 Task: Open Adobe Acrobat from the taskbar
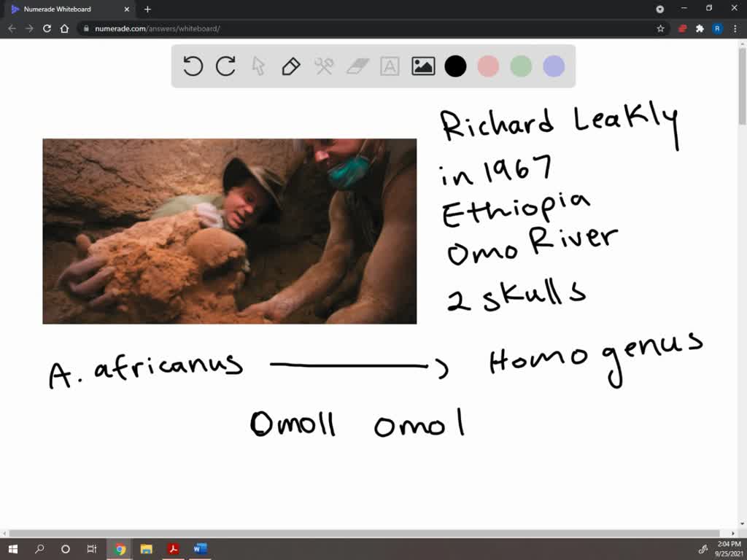[174, 549]
